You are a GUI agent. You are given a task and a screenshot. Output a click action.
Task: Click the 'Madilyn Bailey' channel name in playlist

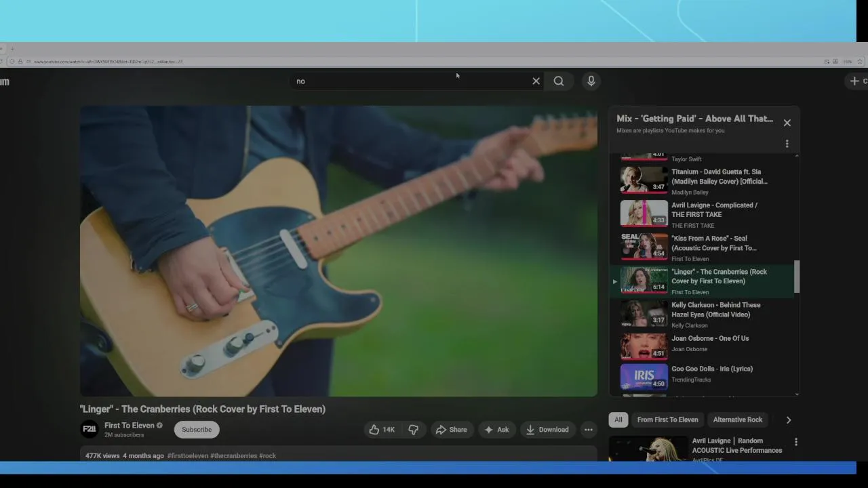point(690,192)
